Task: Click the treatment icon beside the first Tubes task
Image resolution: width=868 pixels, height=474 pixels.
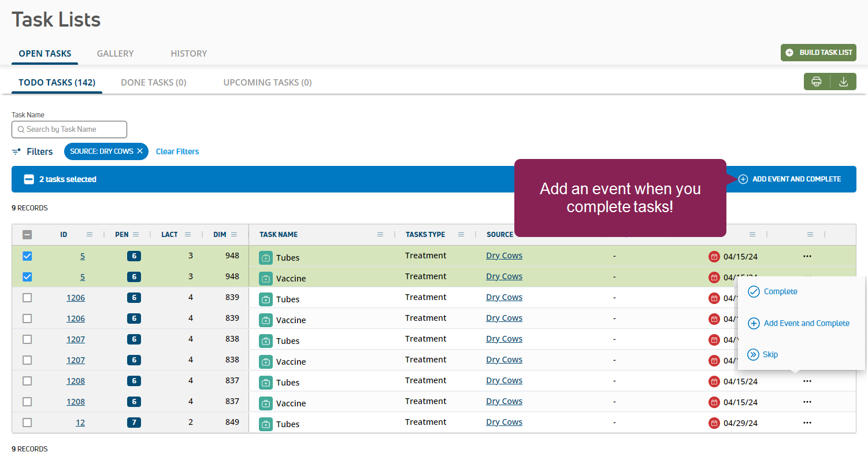Action: tap(265, 257)
